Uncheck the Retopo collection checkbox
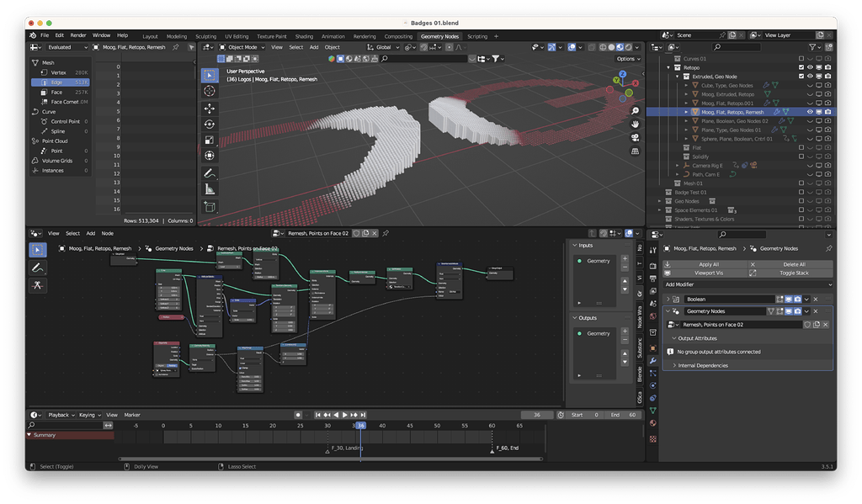Viewport: 862px width, 504px height. (x=801, y=67)
